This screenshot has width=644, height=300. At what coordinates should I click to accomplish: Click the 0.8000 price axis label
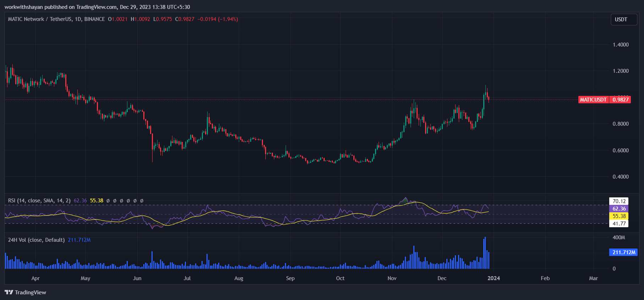point(621,124)
